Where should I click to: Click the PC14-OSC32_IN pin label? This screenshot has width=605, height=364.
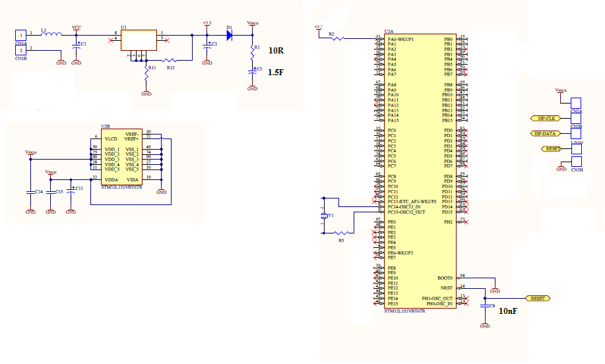click(x=404, y=207)
